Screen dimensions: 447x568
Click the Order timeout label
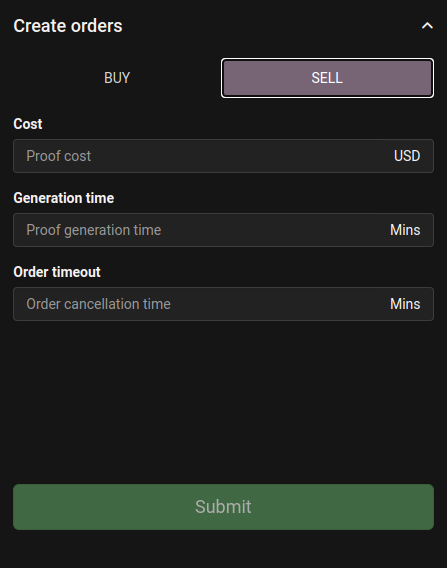pos(57,272)
